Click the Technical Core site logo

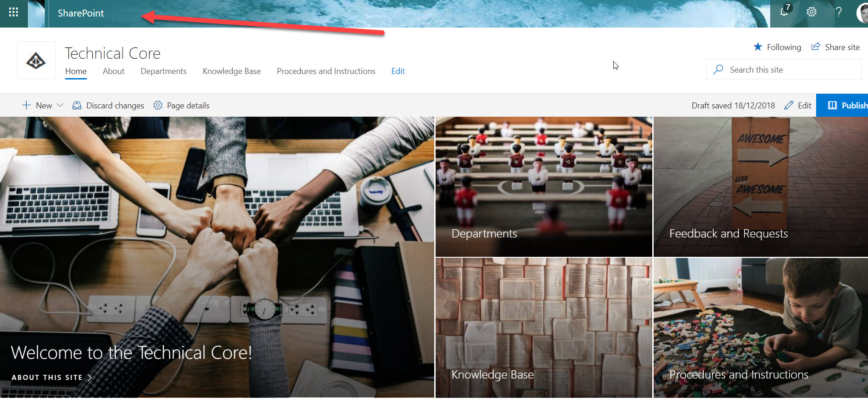(x=36, y=60)
